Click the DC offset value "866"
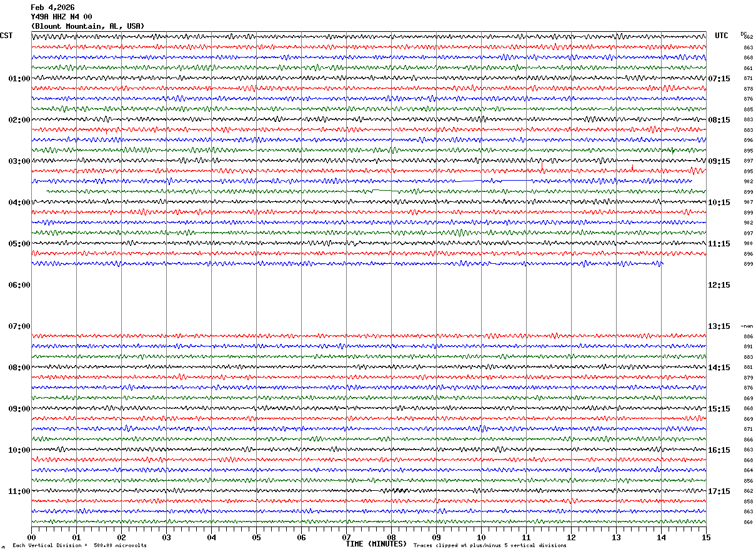The width and height of the screenshot is (756, 554). point(748,440)
